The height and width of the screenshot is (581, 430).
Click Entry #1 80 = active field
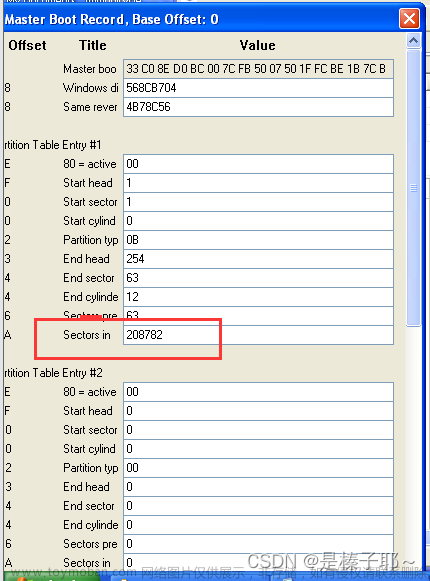pos(258,164)
